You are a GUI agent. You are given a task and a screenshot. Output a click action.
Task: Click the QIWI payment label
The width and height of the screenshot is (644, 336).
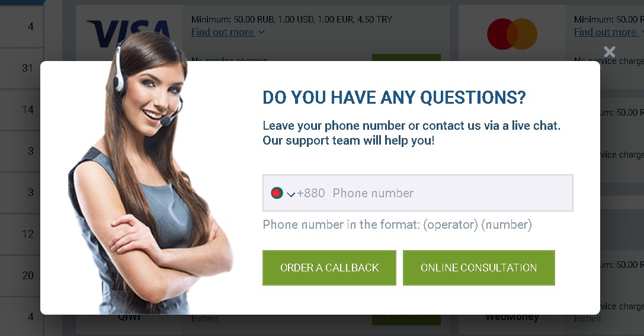129,317
